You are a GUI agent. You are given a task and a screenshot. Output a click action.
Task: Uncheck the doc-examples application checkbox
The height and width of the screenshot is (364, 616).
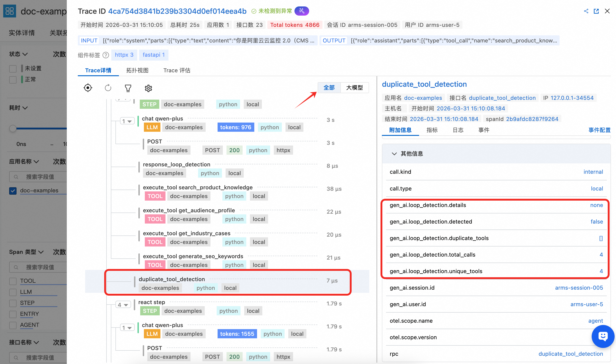[13, 190]
